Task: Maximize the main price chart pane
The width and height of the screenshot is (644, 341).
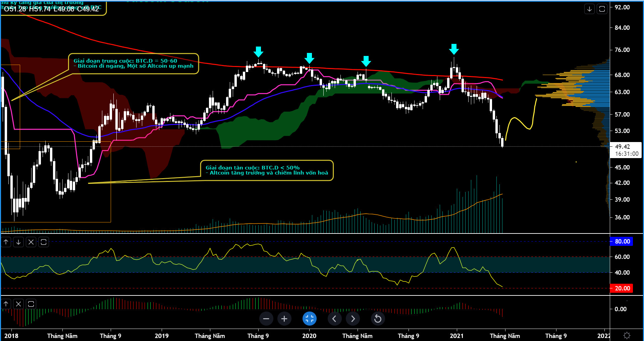Action: [x=602, y=9]
